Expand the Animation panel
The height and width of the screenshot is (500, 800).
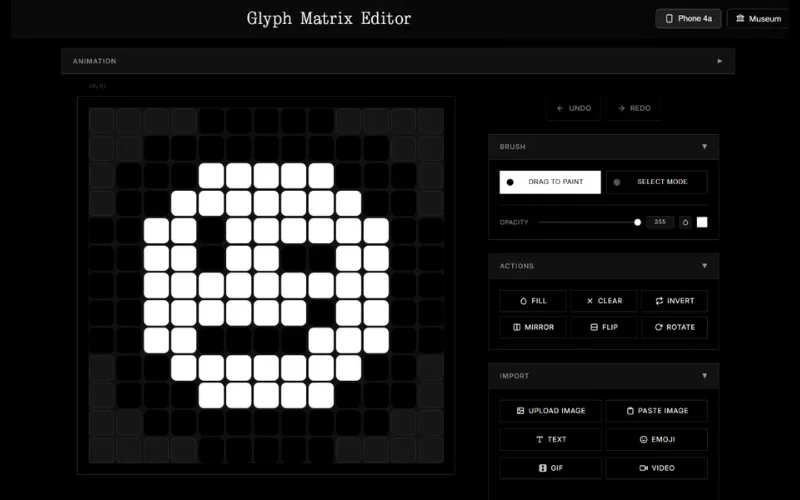(719, 61)
